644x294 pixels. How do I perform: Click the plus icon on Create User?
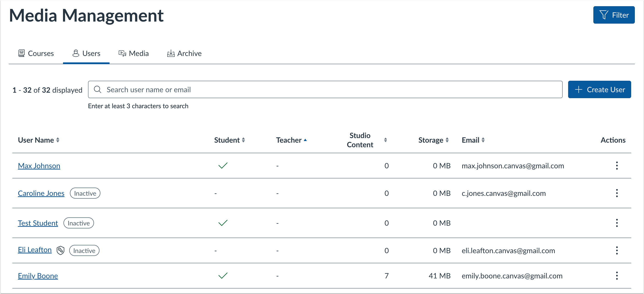point(579,89)
